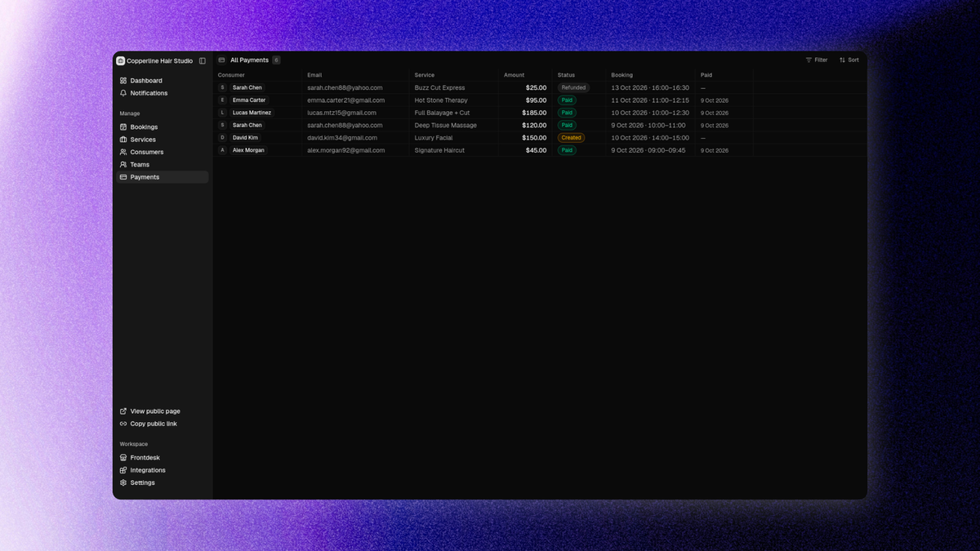The height and width of the screenshot is (551, 980).
Task: Open the Sort options
Action: tap(849, 60)
